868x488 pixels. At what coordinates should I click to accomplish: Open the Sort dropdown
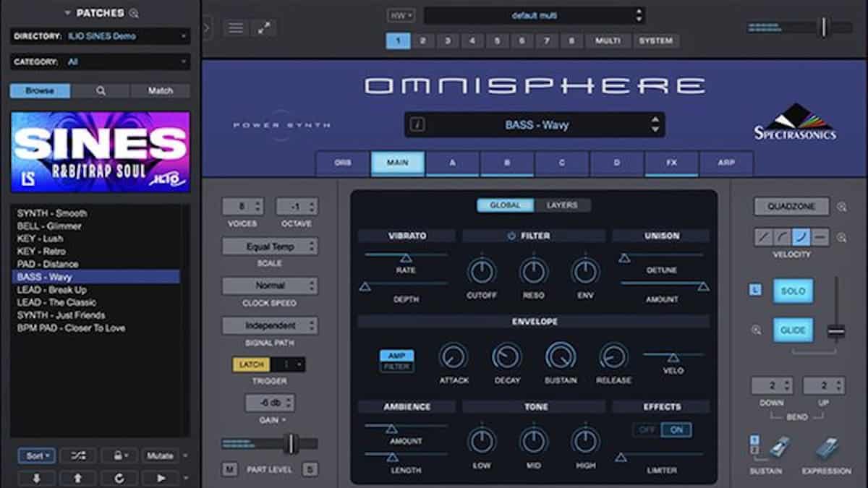coord(36,455)
